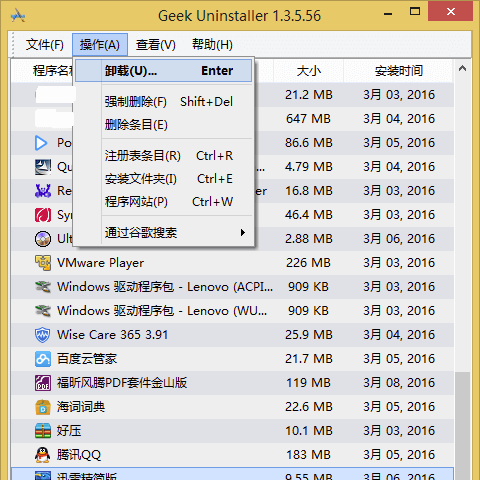Viewport: 480px width, 480px height.
Task: Close the Geek Uninstaller window
Action: tap(451, 12)
